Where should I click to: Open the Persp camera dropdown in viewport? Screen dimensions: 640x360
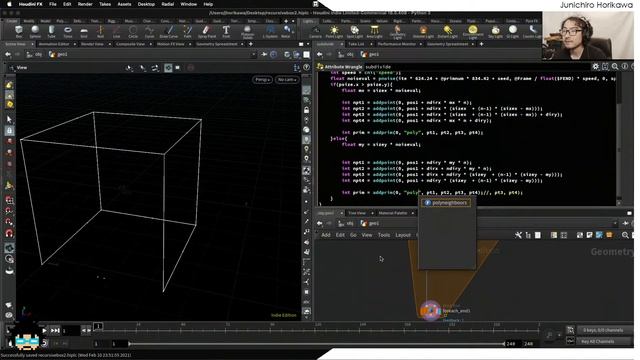click(262, 80)
